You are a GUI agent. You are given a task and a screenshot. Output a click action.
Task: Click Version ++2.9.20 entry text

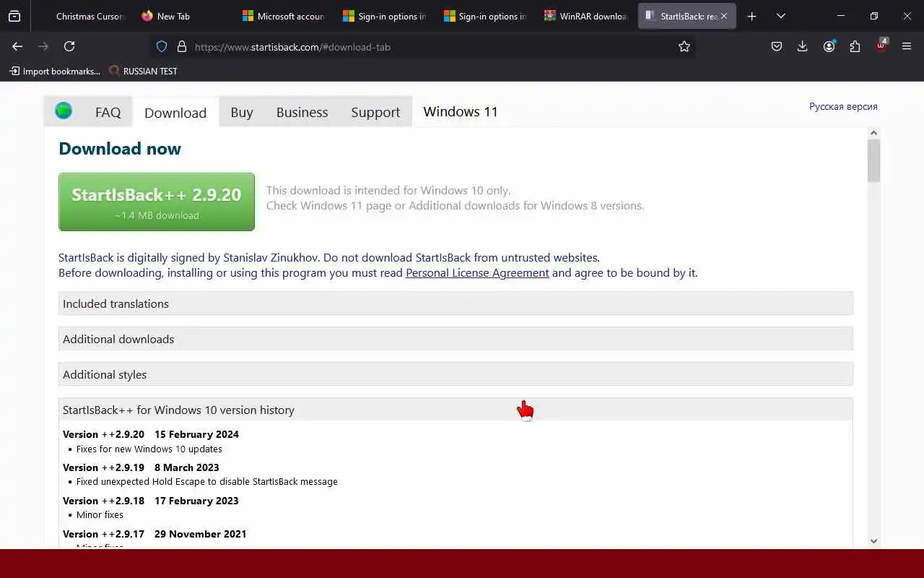point(151,434)
